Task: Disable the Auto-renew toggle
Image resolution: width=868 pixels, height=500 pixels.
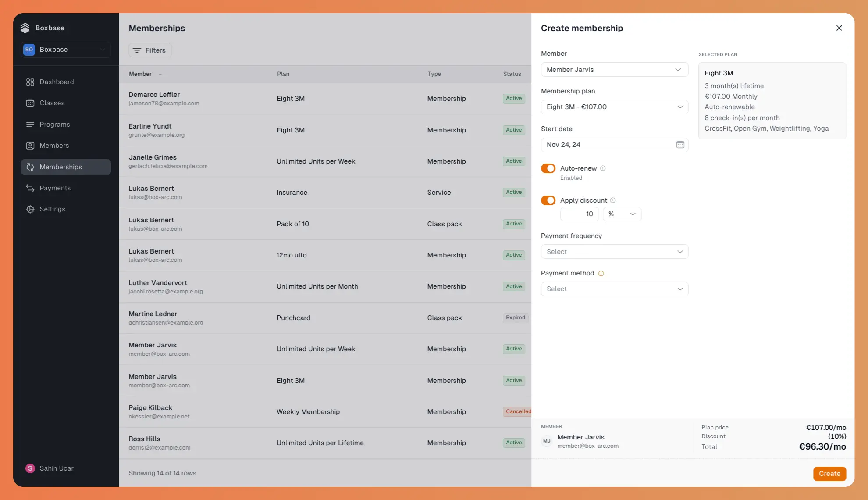Action: tap(548, 168)
